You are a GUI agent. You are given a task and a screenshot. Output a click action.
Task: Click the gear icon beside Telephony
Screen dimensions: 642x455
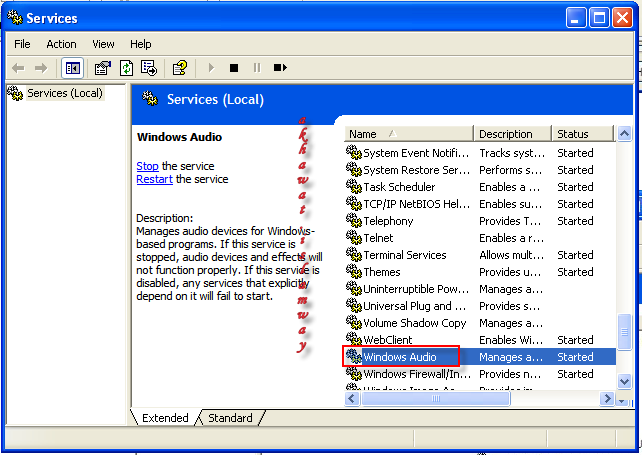tap(353, 220)
